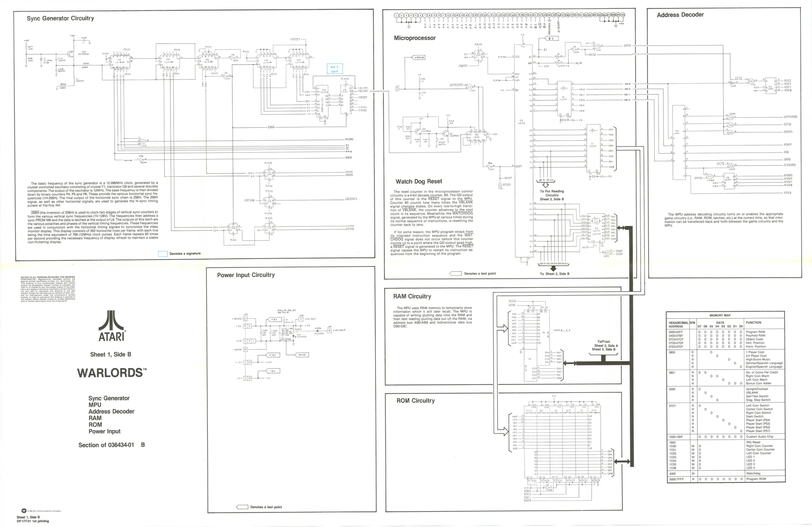Screen dimensions: 812x527
Task: Click the "Sync Generator Circuitry" heading
Action: (x=60, y=18)
